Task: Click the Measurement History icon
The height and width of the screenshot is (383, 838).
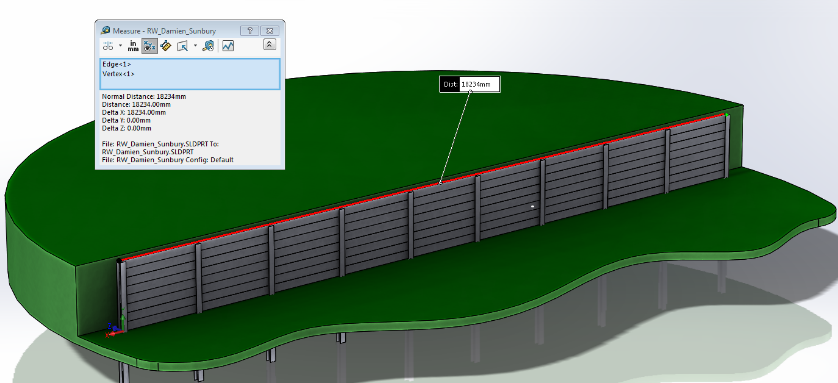Action: tap(208, 46)
